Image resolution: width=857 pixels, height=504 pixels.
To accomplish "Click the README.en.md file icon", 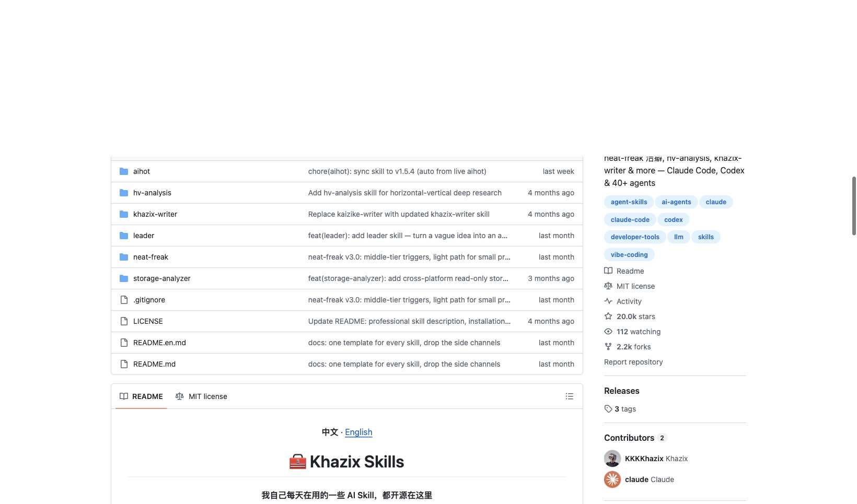I will [124, 343].
